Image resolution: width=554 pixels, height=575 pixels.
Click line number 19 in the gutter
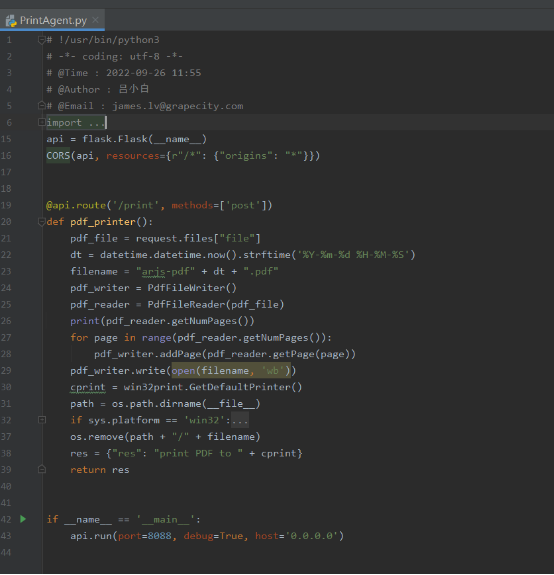6,205
